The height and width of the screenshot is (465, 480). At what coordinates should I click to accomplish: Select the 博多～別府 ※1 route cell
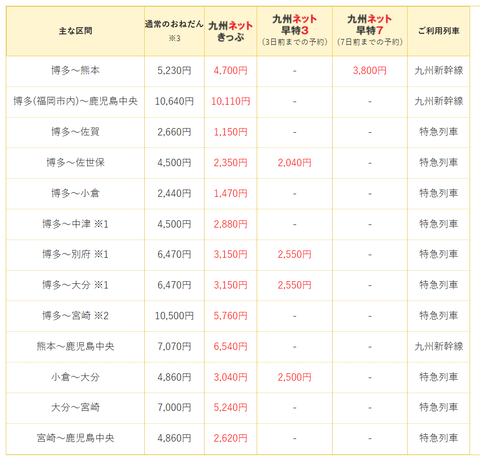[75, 254]
